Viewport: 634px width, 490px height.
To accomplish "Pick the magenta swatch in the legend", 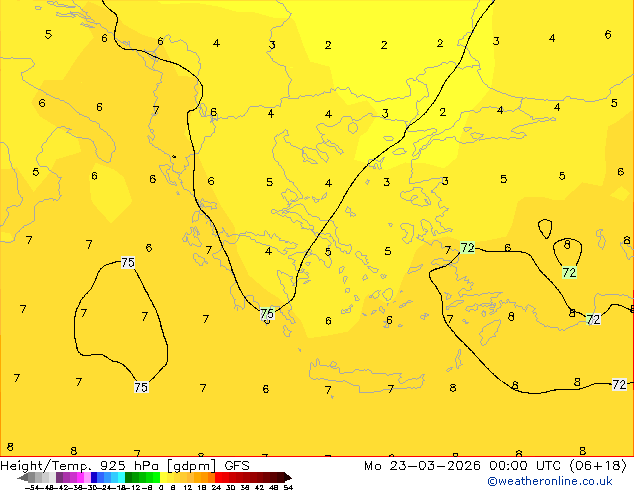I will [80, 477].
